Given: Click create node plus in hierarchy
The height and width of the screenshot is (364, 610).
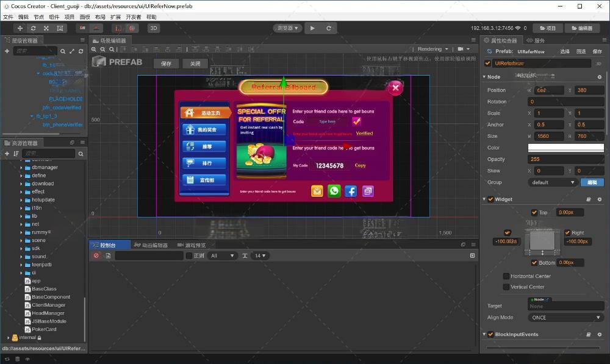Looking at the screenshot, I should (7, 51).
